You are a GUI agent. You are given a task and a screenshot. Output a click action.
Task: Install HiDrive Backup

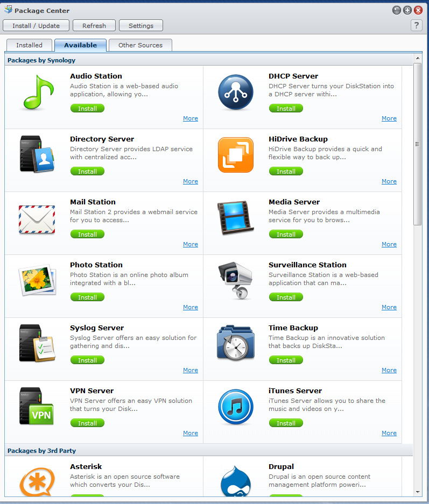click(x=286, y=172)
